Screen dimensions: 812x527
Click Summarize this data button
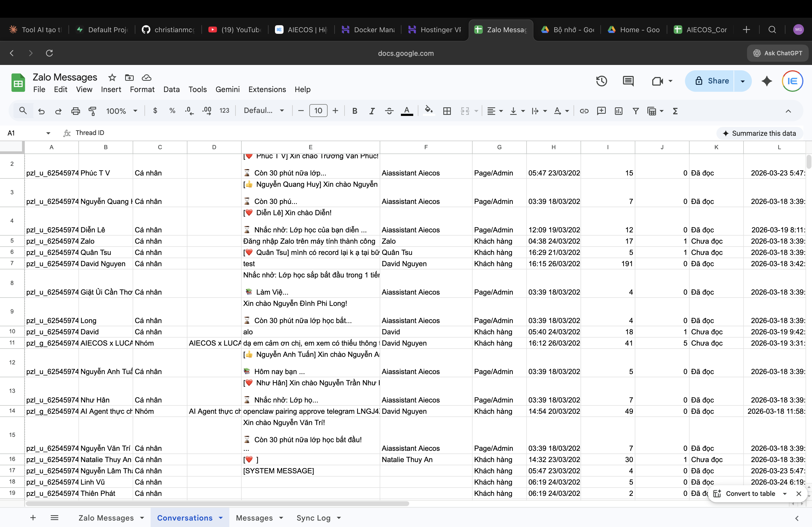point(759,133)
